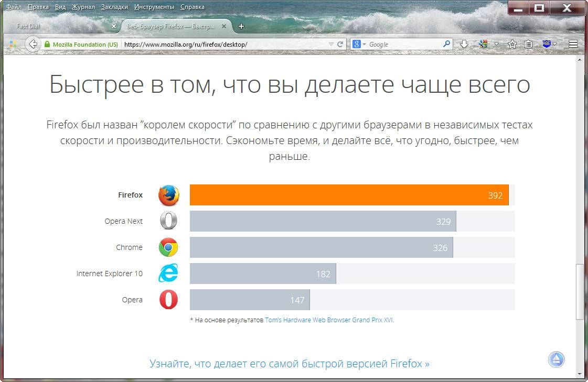Click the Internet Explorer bar showing 182
The height and width of the screenshot is (382, 588).
263,274
